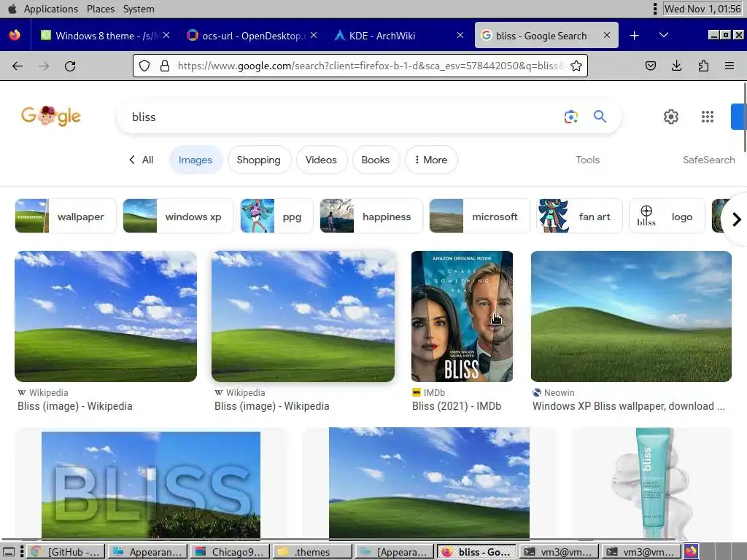Select the wallpaper suggestion chip
This screenshot has height=560, width=747.
point(65,216)
